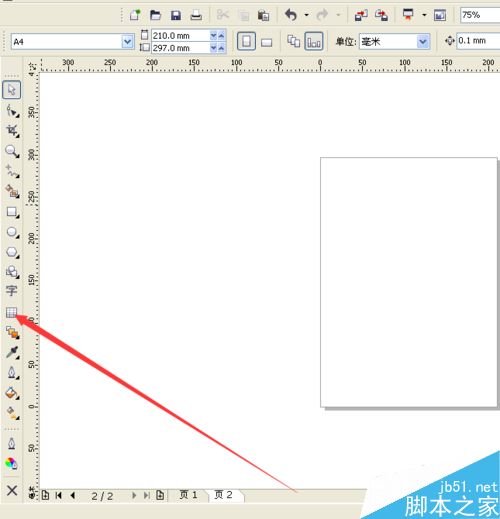
Task: Select the Pick (arrow) tool
Action: [12, 90]
